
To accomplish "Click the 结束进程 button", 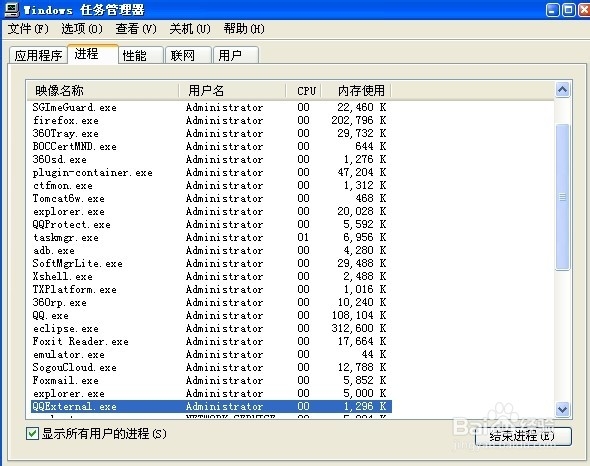I will click(523, 436).
